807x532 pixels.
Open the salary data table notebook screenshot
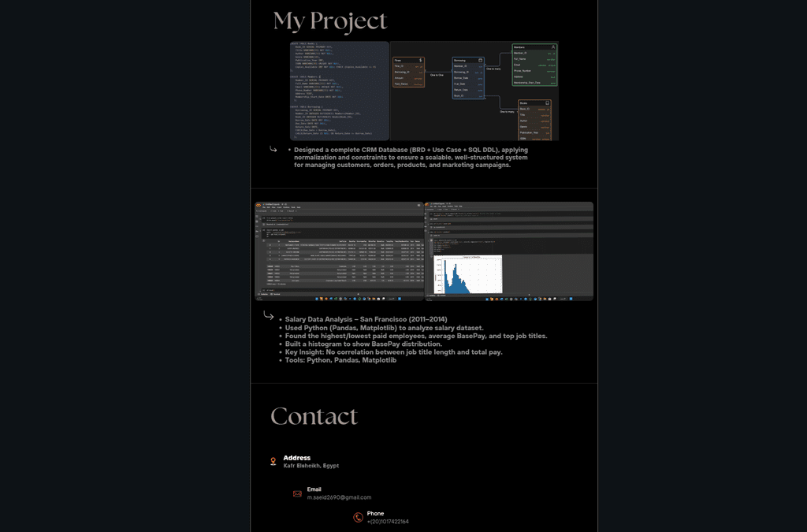tap(339, 251)
